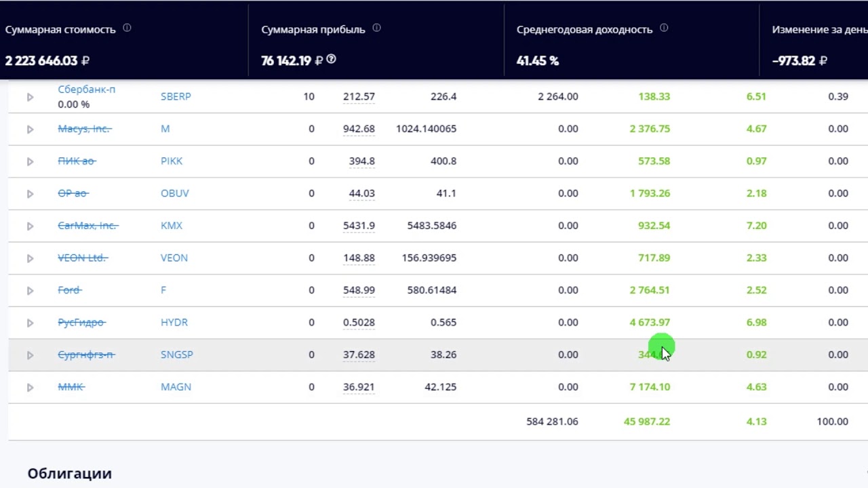Click profit value 2 764.51 for Ford
This screenshot has width=868, height=488.
(650, 289)
